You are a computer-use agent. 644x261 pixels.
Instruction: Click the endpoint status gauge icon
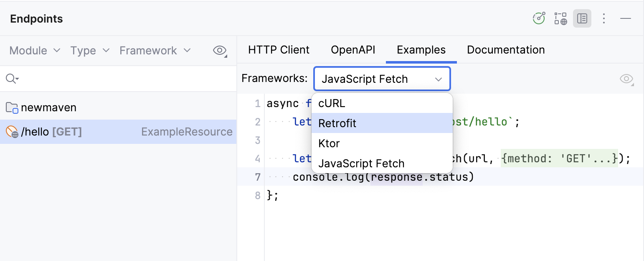[539, 18]
